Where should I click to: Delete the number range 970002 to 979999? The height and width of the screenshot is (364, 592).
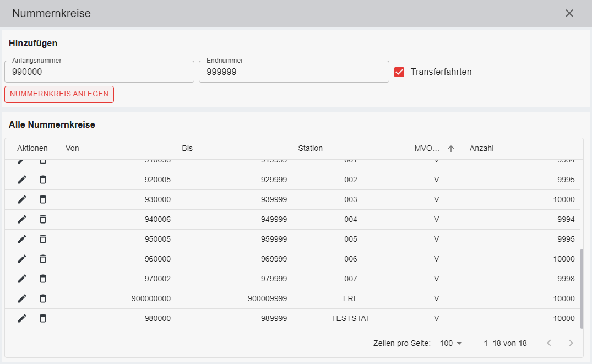point(43,279)
